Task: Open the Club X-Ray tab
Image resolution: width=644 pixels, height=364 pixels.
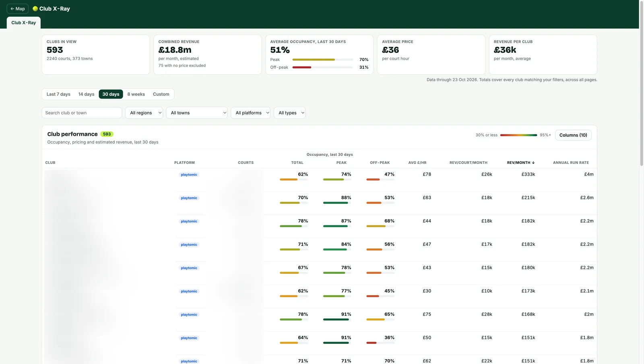Action: click(24, 23)
